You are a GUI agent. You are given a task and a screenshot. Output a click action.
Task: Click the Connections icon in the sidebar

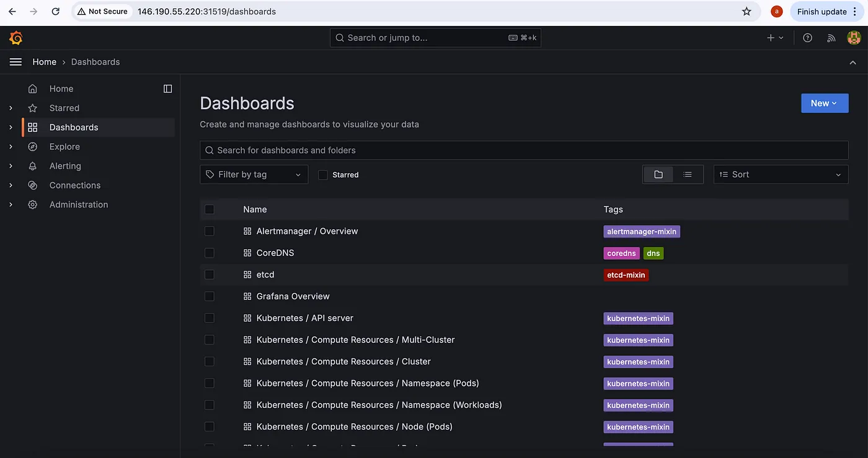(x=33, y=185)
